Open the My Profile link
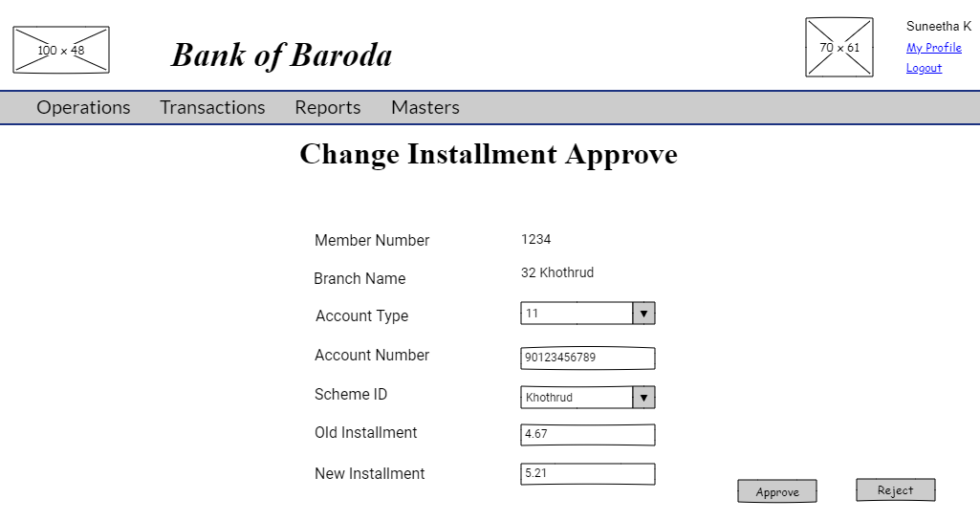Viewport: 980px width, 521px height. click(933, 48)
